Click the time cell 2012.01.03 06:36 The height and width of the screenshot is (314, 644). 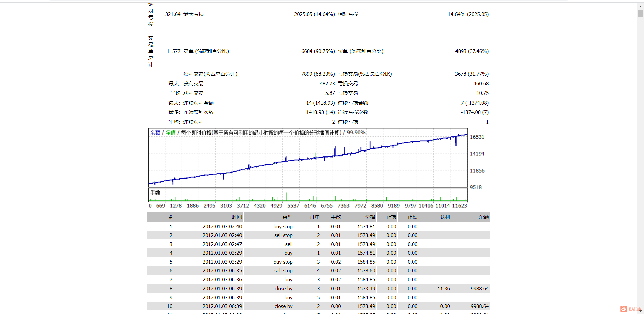coord(222,280)
